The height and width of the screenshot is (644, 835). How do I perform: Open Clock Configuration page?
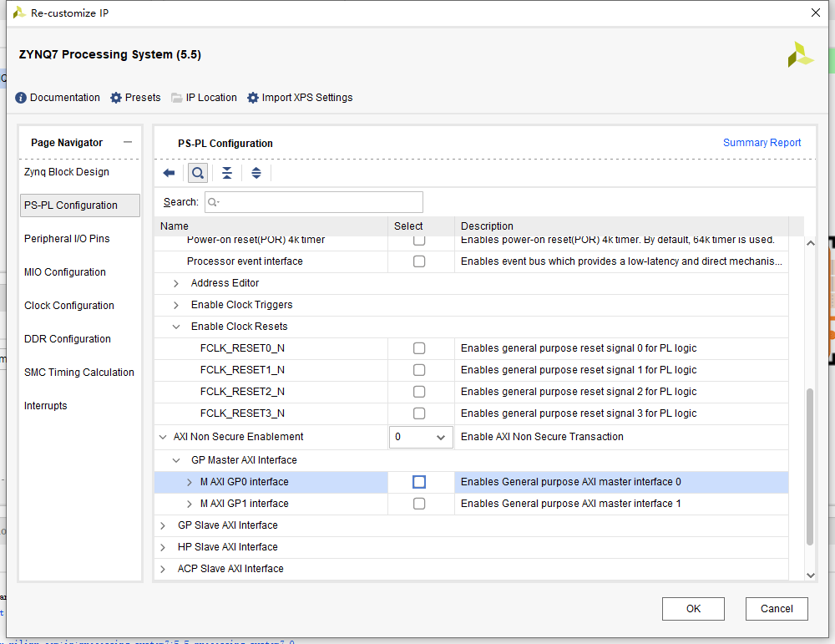pos(68,306)
